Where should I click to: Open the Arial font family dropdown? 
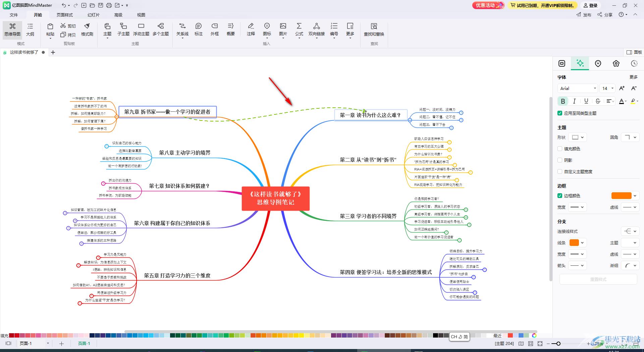[578, 88]
